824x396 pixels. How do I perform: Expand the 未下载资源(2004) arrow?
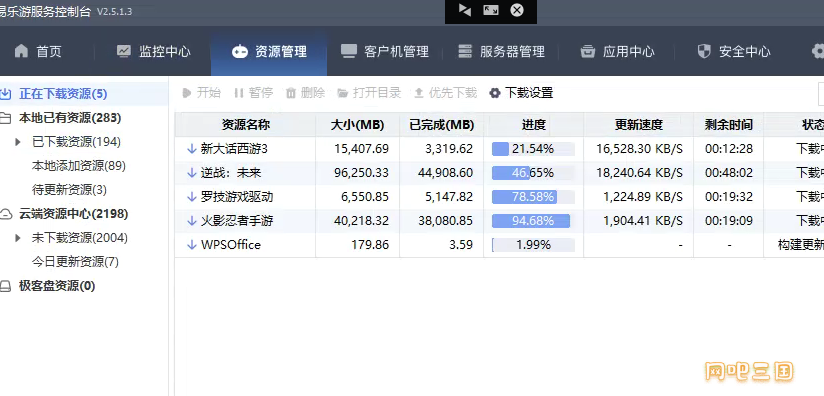[18, 238]
